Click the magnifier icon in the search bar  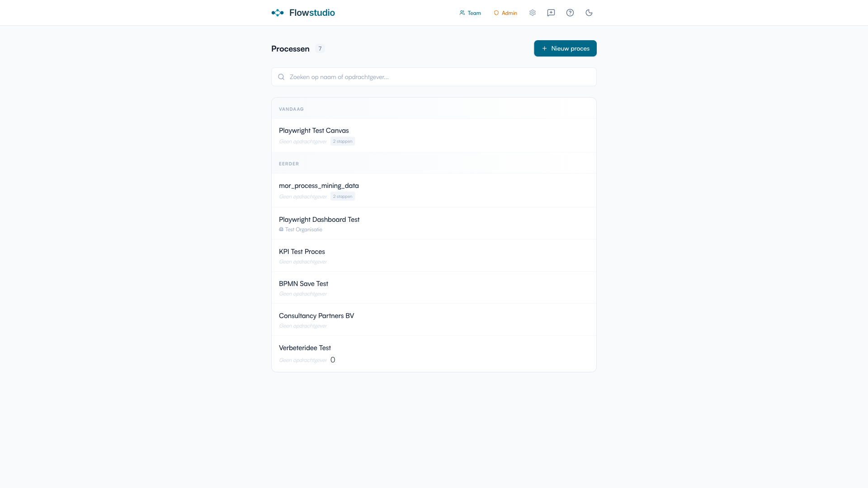point(281,77)
